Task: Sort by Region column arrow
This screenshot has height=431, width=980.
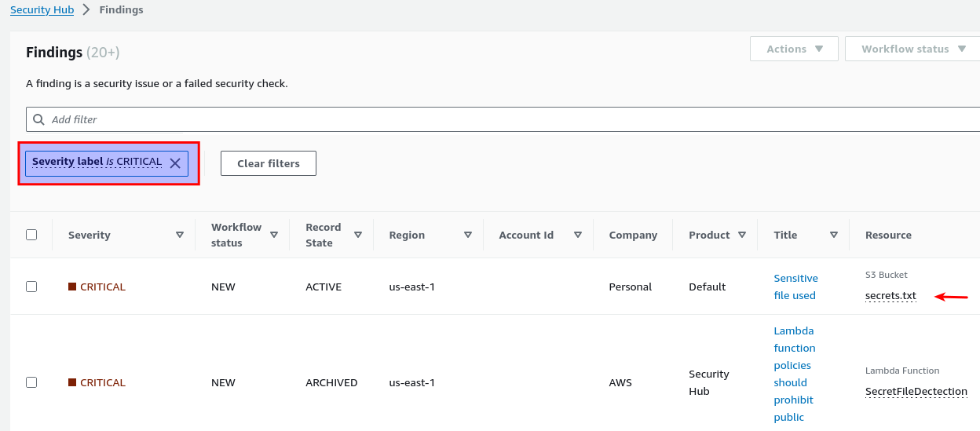Action: coord(468,235)
